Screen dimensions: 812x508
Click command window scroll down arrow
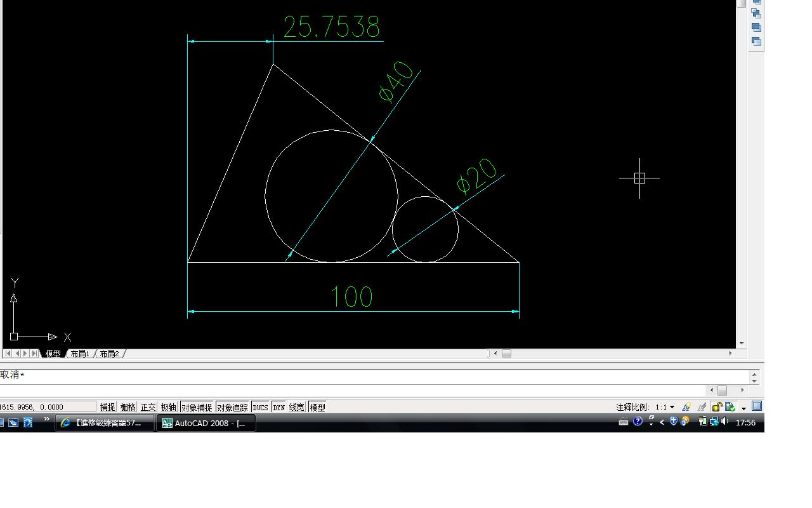754,380
